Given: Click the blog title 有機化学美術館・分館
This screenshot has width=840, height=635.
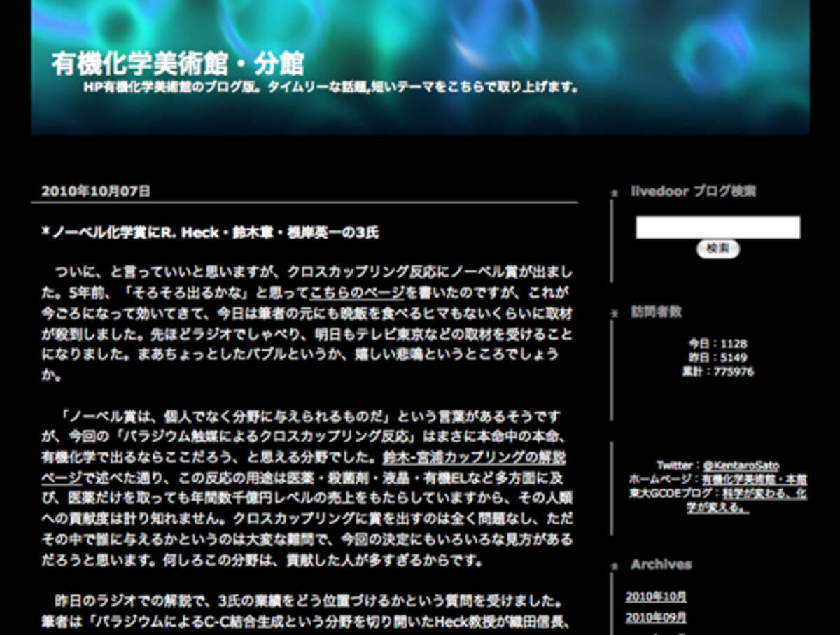Looking at the screenshot, I should 178,64.
